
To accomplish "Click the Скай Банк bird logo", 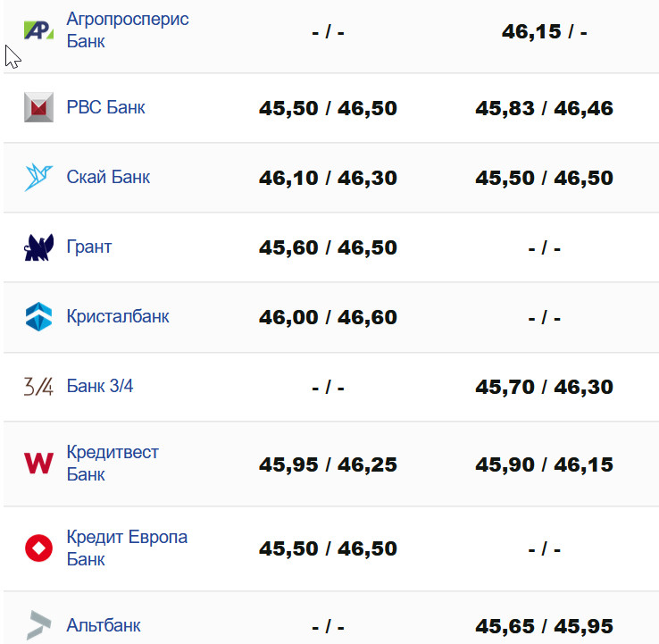I will tap(39, 177).
